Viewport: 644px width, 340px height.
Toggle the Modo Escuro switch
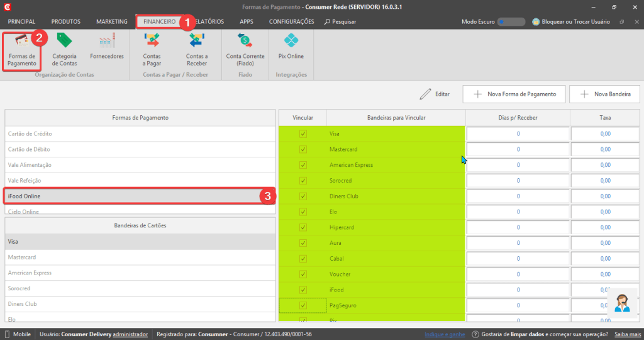(511, 22)
